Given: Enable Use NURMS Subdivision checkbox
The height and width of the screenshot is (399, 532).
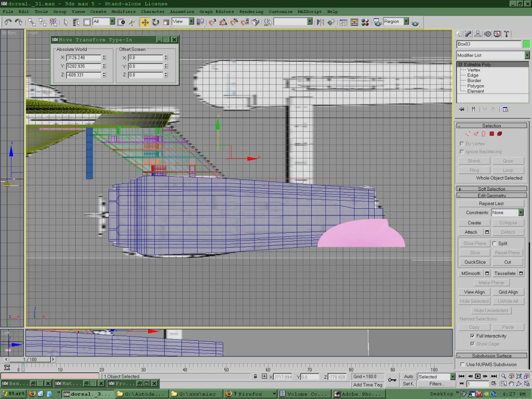Looking at the screenshot, I should click(462, 364).
